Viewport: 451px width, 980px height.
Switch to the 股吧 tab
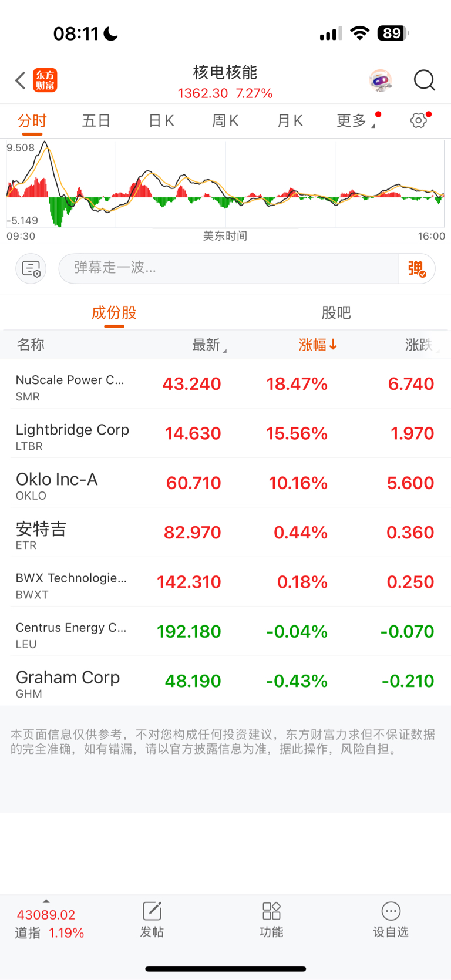[x=336, y=312]
